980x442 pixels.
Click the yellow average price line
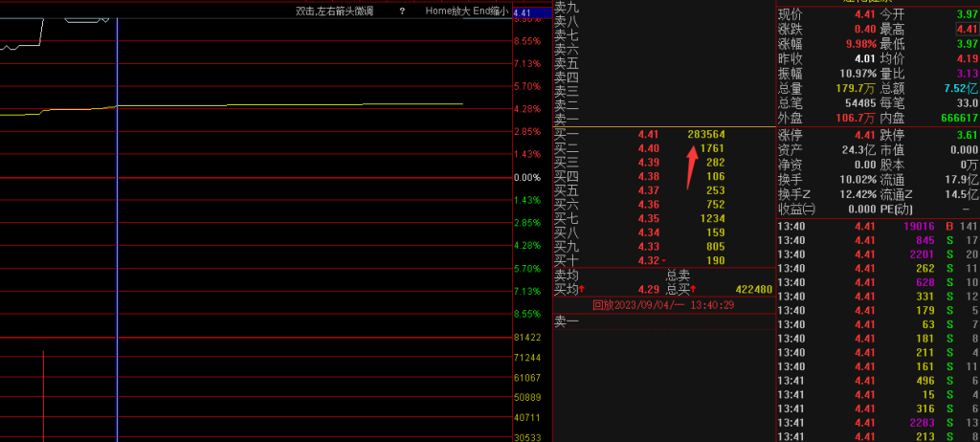point(287,104)
